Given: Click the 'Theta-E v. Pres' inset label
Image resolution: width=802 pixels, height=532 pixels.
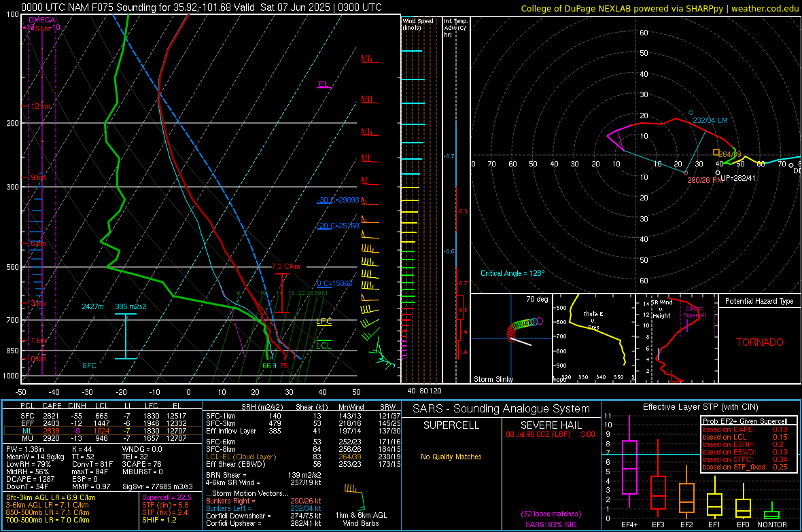Looking at the screenshot, I should [x=593, y=320].
